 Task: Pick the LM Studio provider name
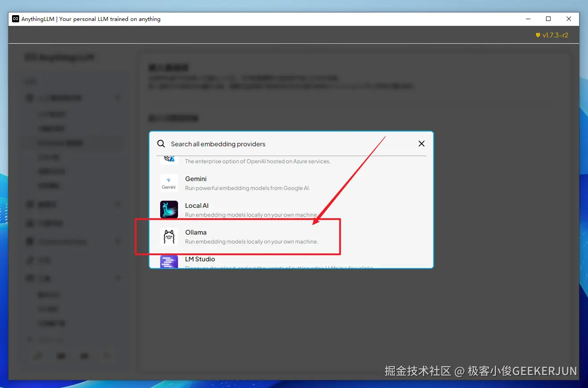(200, 259)
